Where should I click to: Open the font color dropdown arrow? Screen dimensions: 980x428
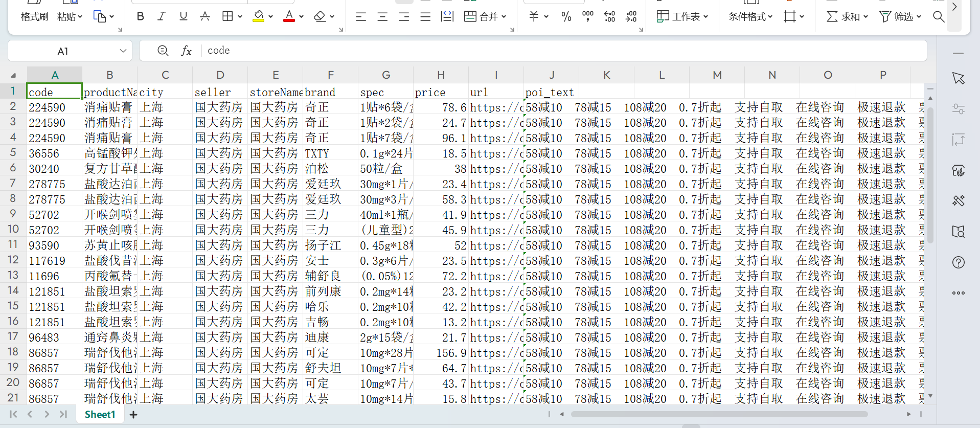(301, 17)
